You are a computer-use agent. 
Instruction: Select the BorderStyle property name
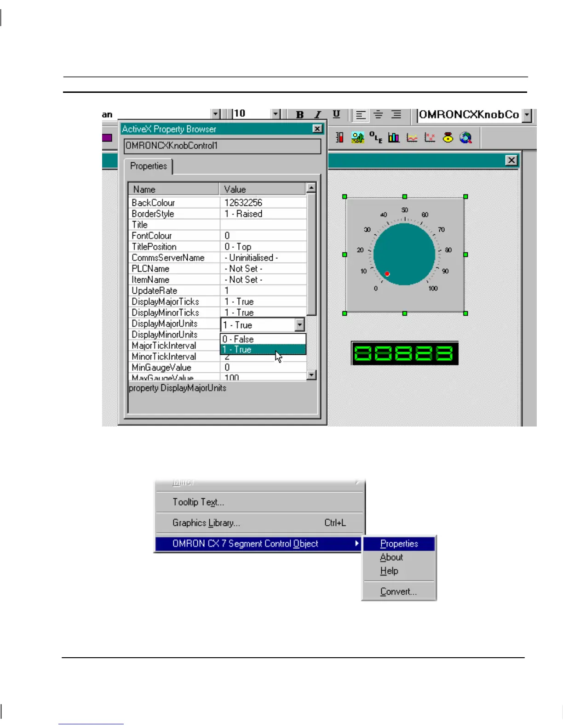[153, 214]
